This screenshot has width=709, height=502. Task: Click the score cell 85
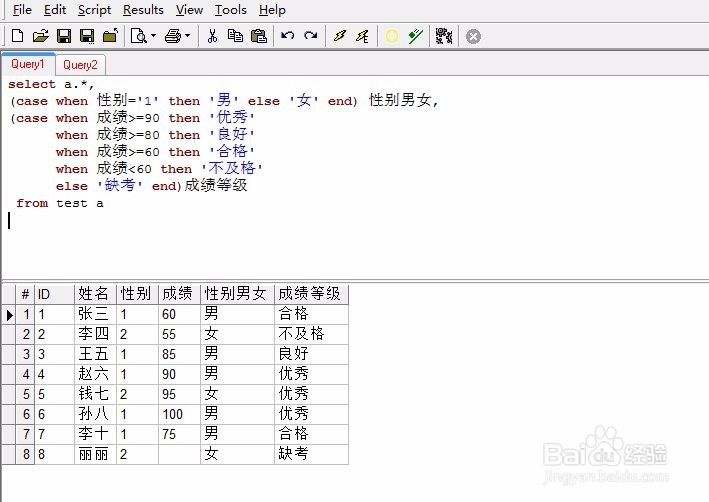coord(179,354)
